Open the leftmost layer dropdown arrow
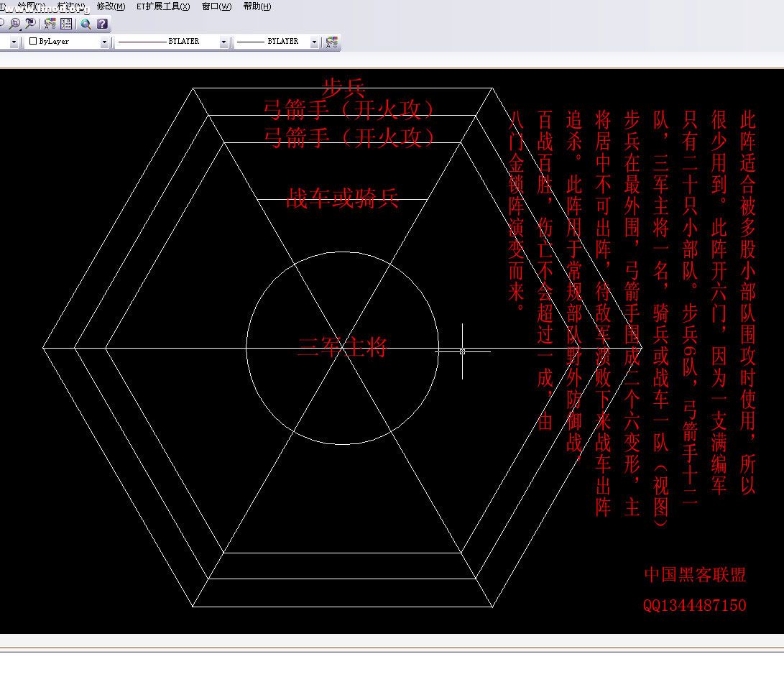The image size is (784, 700). click(14, 42)
